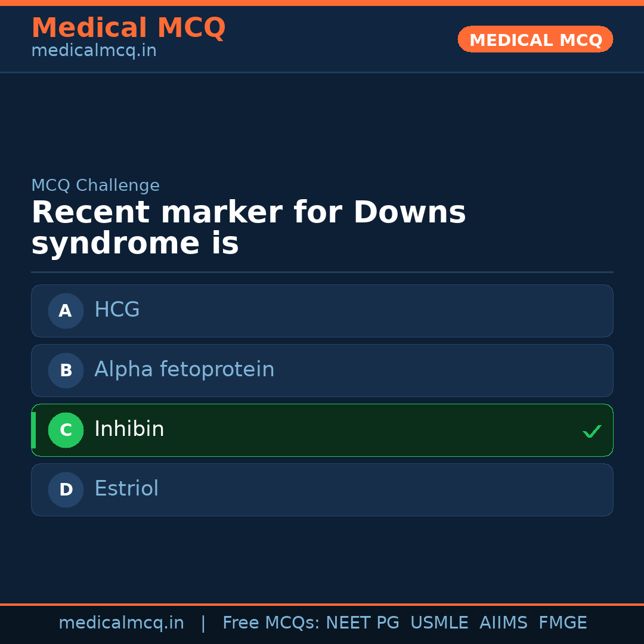
Task: Select the letter D circle badge
Action: point(66,490)
